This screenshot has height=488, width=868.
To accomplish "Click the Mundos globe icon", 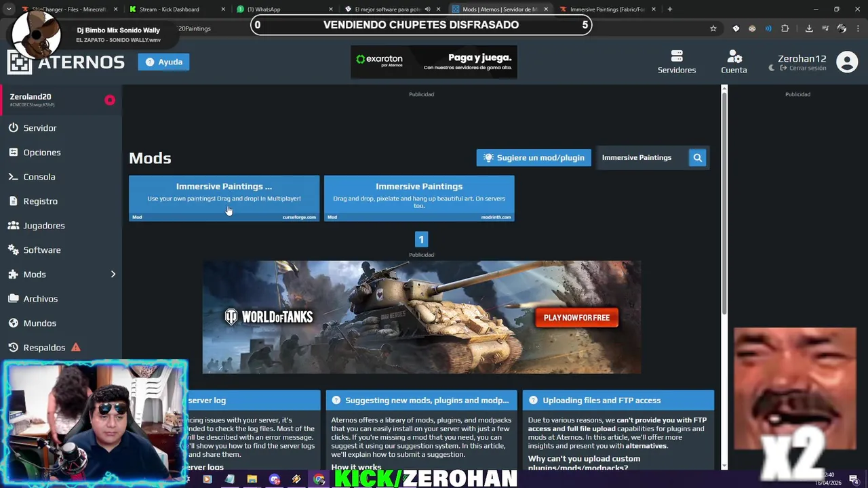I will pyautogui.click(x=14, y=323).
